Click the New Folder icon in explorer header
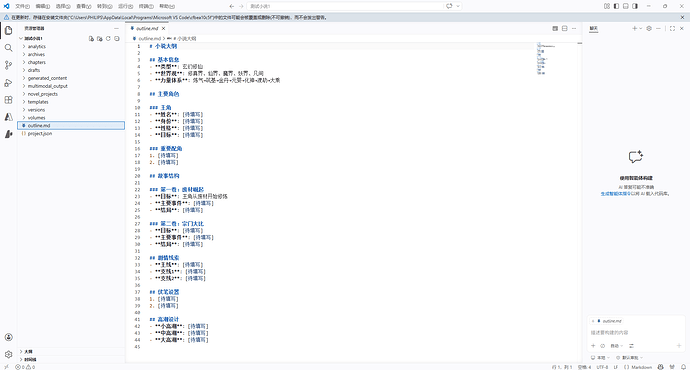The height and width of the screenshot is (370, 690). 100,39
